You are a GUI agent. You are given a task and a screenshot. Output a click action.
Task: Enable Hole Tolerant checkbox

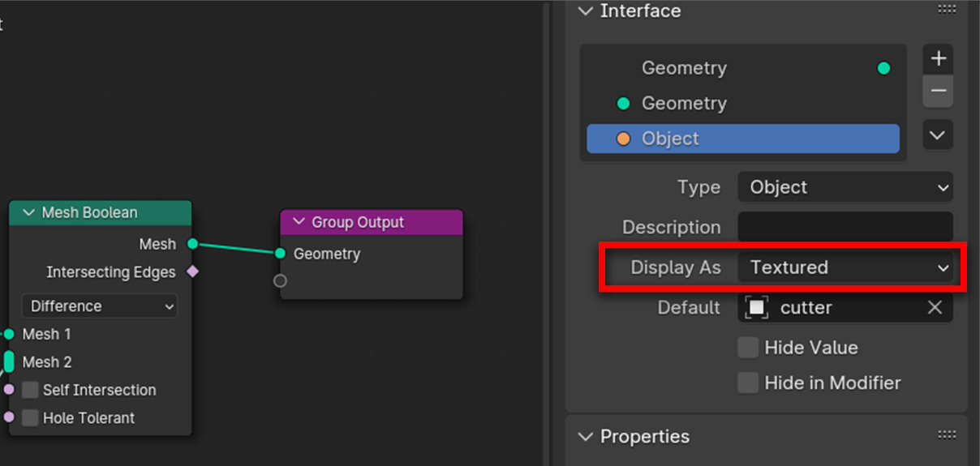tap(30, 418)
